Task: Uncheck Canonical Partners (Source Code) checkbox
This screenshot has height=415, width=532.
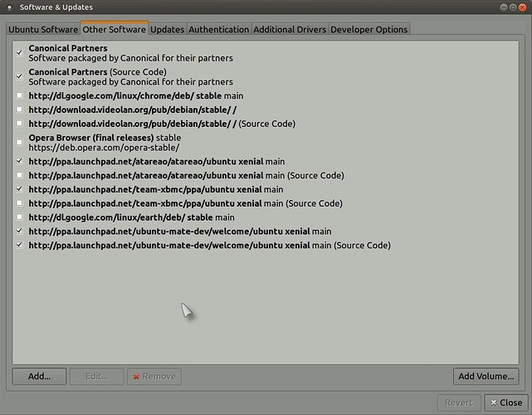Action: (x=19, y=76)
